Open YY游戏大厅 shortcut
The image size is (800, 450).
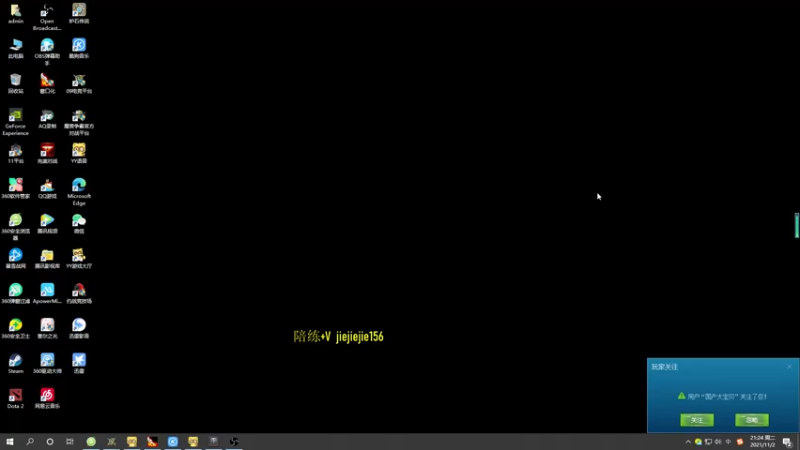pos(79,259)
